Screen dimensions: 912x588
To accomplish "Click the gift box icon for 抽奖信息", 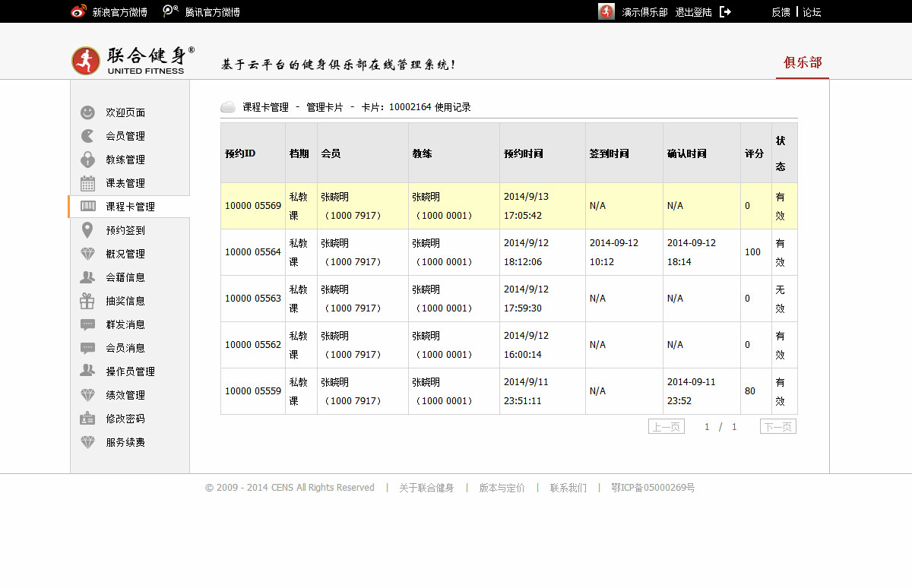I will click(88, 301).
